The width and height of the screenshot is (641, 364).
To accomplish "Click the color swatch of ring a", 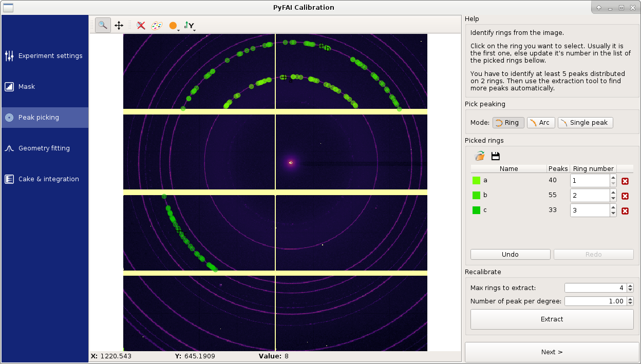I will [x=476, y=181].
